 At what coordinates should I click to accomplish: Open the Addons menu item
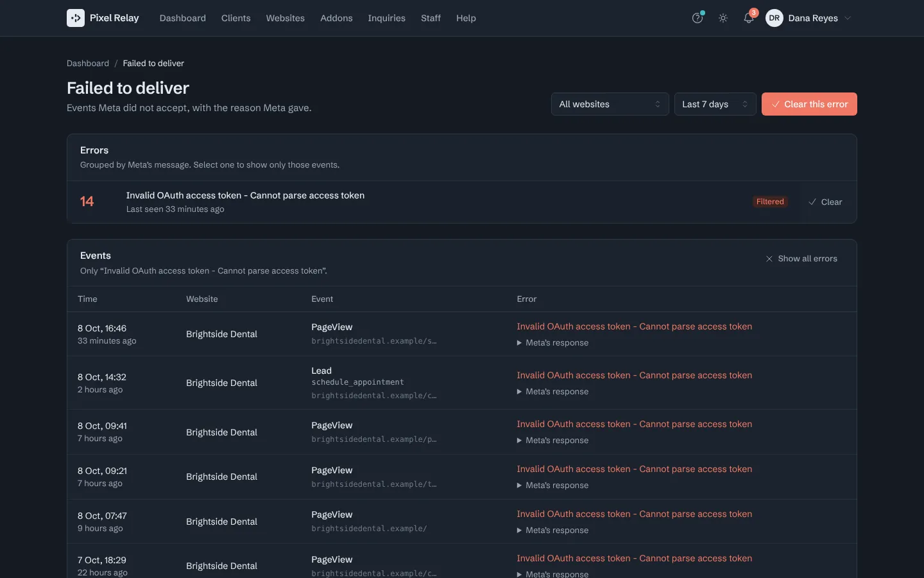pyautogui.click(x=336, y=18)
